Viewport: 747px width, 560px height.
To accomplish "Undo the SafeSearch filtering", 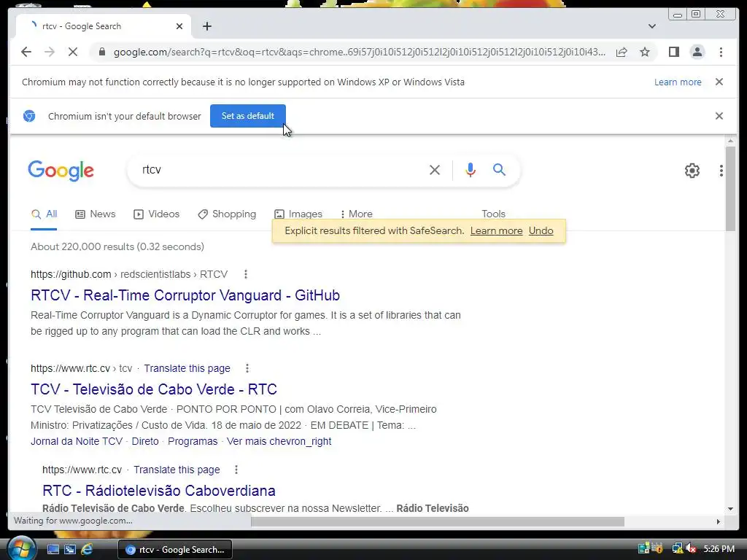I will (x=541, y=231).
